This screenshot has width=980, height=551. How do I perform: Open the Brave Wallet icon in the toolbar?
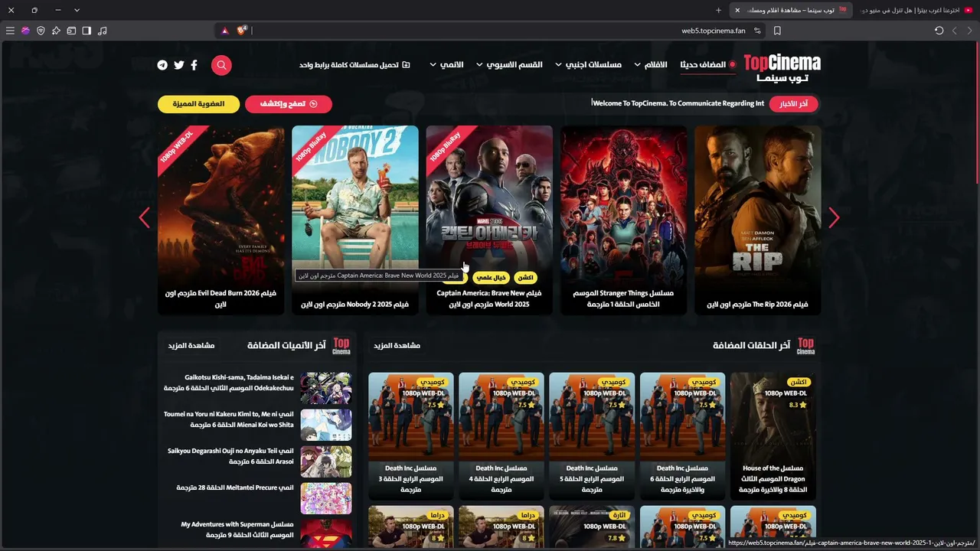(x=71, y=31)
